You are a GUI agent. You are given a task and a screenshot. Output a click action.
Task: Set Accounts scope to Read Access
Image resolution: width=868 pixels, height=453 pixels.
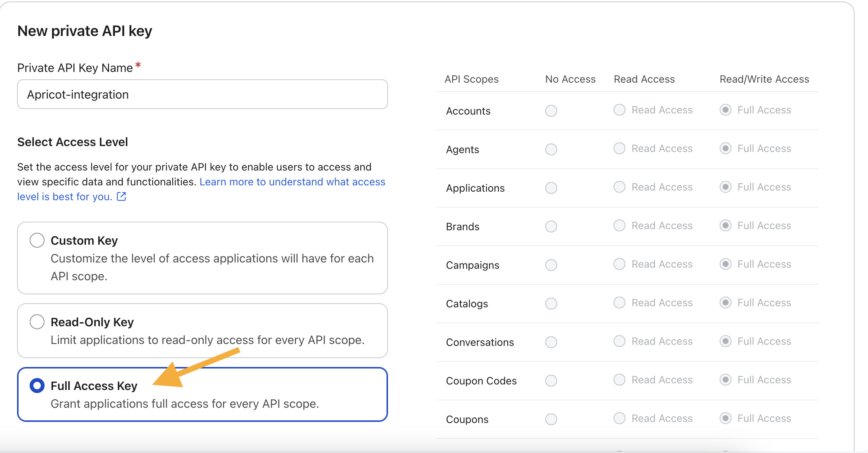[x=619, y=110]
